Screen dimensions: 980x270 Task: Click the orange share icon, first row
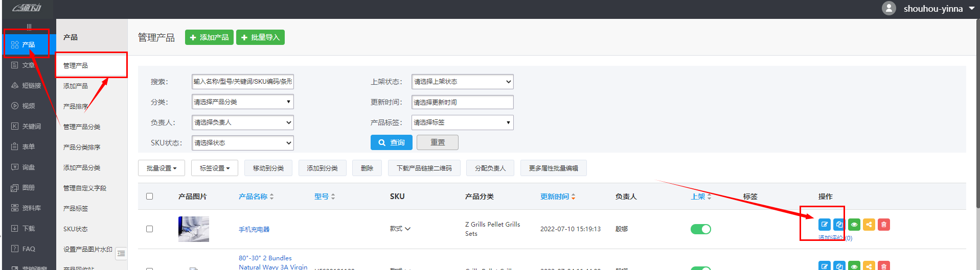click(x=869, y=225)
